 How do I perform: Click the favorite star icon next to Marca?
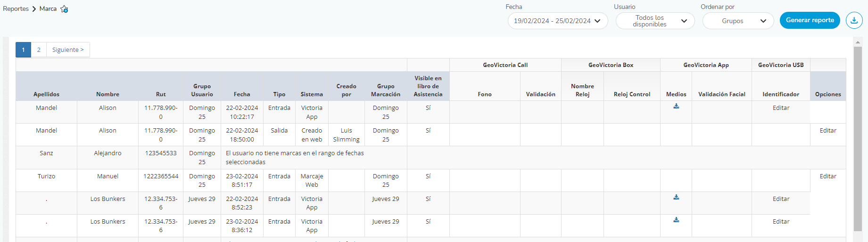click(64, 9)
